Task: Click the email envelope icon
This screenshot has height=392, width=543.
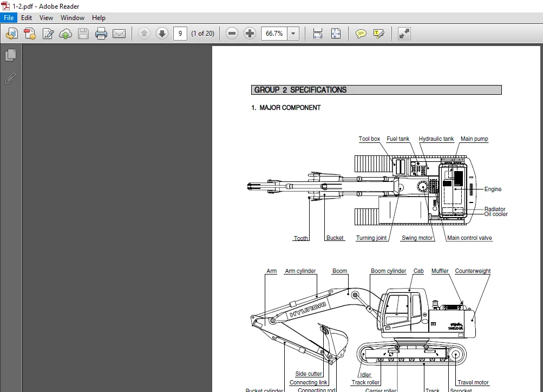Action: click(119, 34)
